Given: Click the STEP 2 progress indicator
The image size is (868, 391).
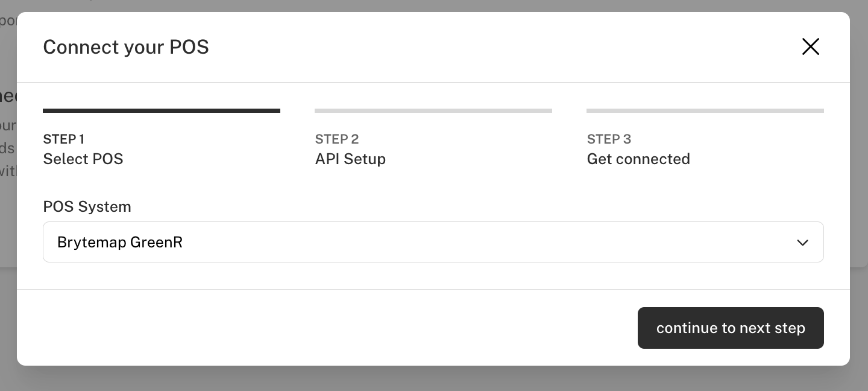Looking at the screenshot, I should point(433,110).
